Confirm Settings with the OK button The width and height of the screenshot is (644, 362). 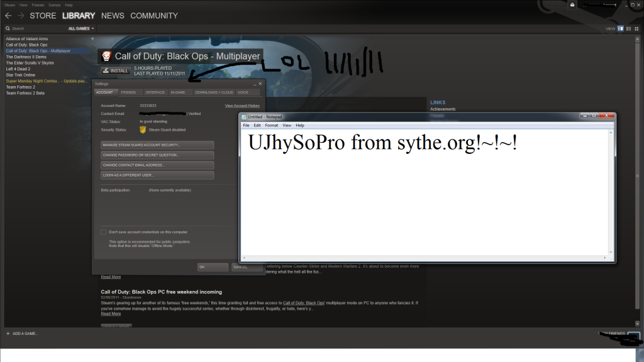coord(213,266)
